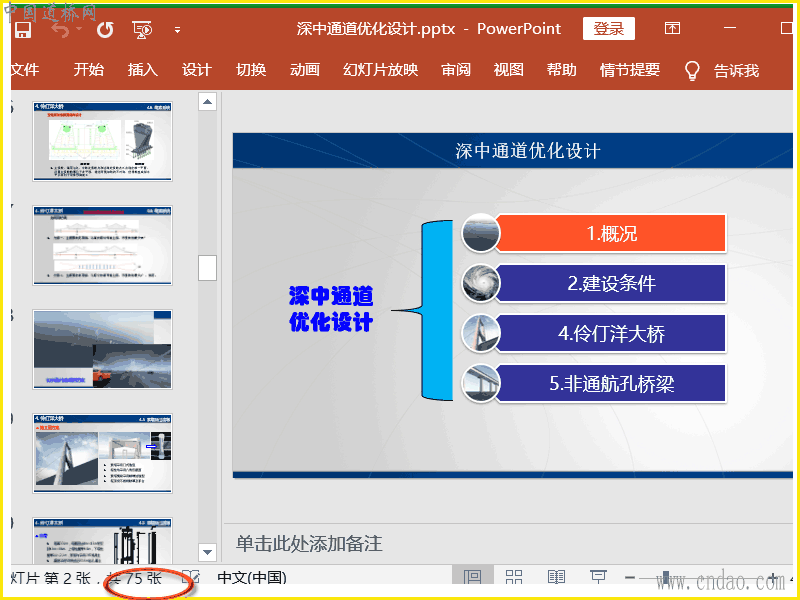
Task: Start Slide Show from status bar icon
Action: point(597,577)
